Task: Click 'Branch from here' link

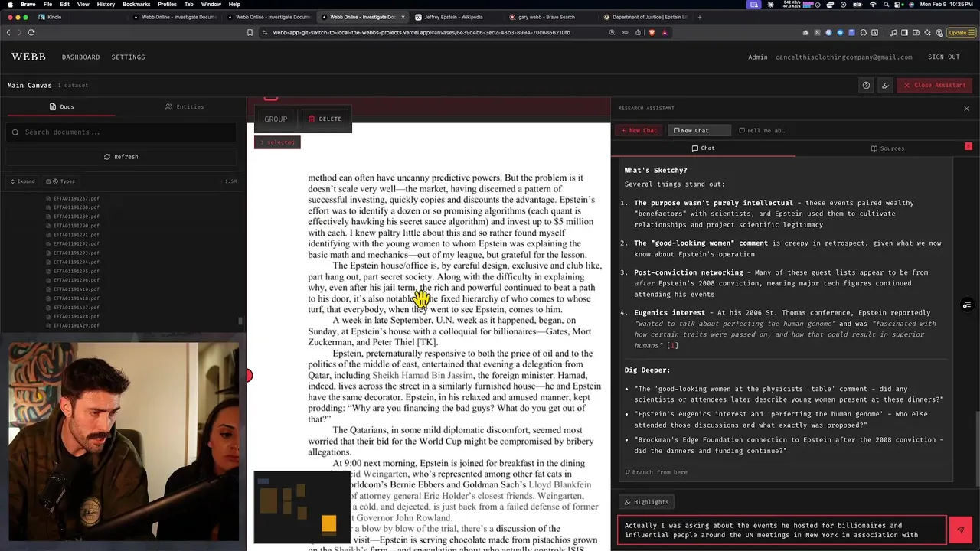Action: coord(655,472)
